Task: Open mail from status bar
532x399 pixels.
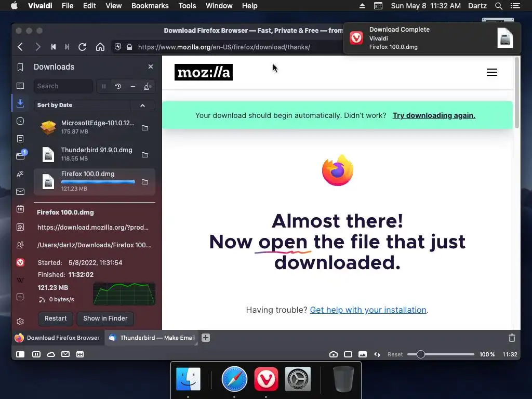Action: coord(65,354)
